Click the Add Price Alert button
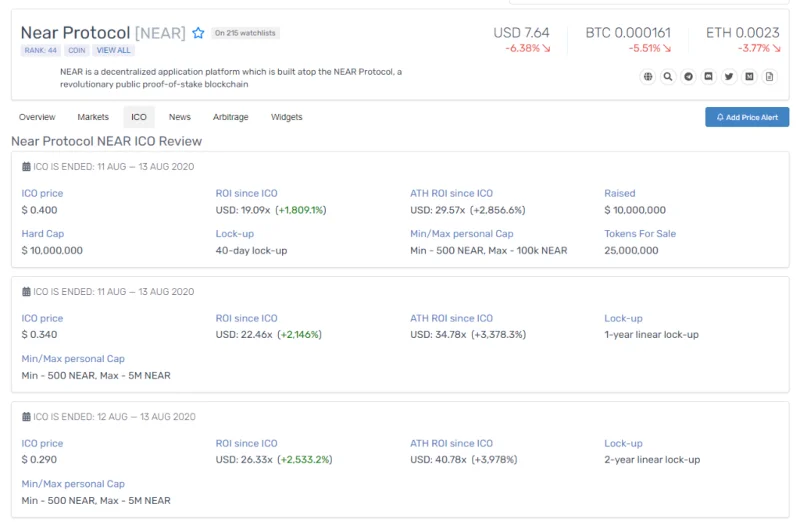 (x=747, y=117)
